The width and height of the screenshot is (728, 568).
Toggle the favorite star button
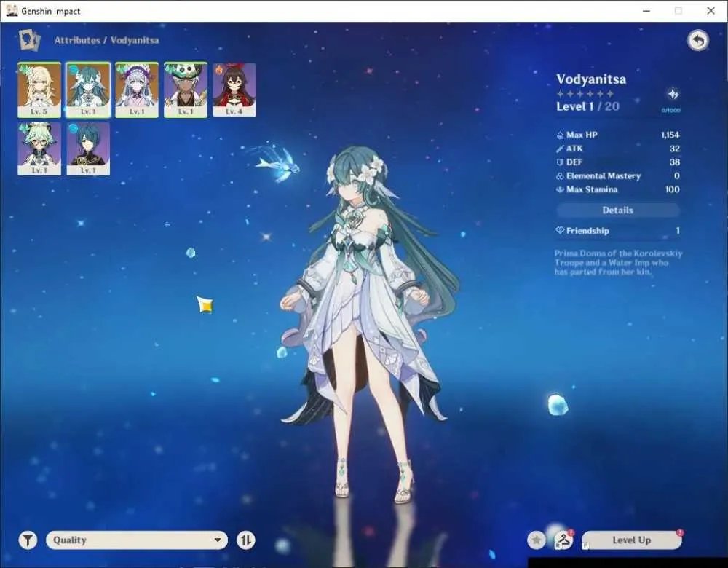point(537,540)
